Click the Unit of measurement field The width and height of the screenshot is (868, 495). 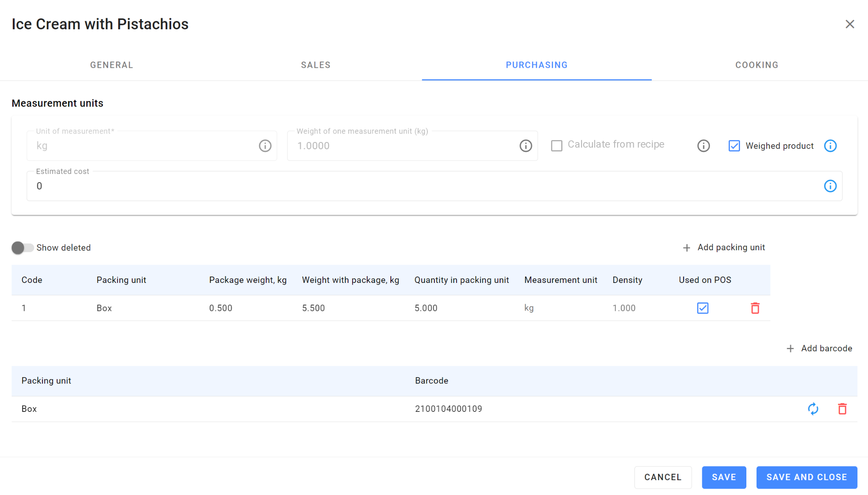(x=152, y=146)
